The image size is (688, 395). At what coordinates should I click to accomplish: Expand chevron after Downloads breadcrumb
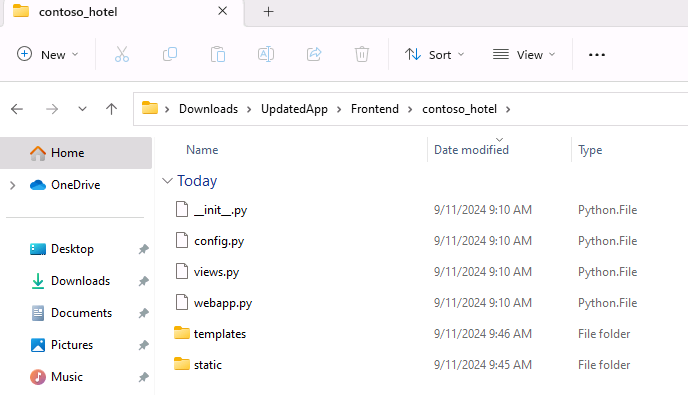[x=249, y=109]
